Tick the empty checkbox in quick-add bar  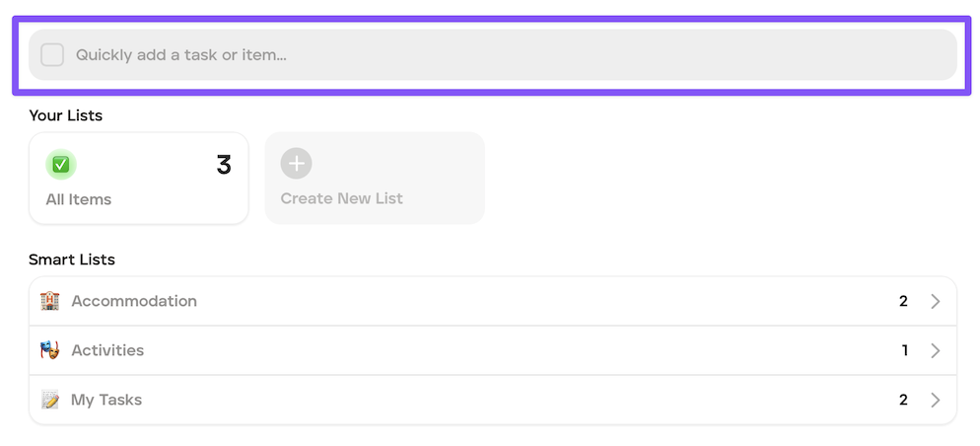52,55
